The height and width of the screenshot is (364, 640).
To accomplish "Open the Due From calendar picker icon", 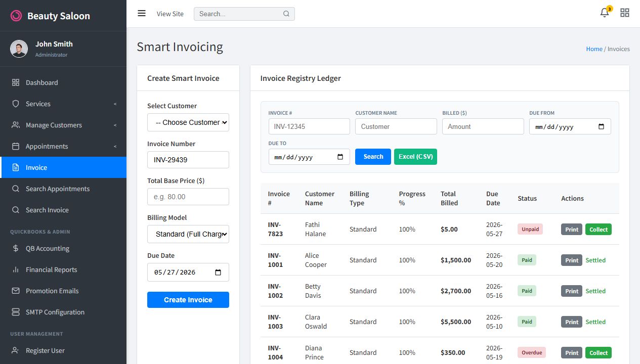I will tap(601, 127).
